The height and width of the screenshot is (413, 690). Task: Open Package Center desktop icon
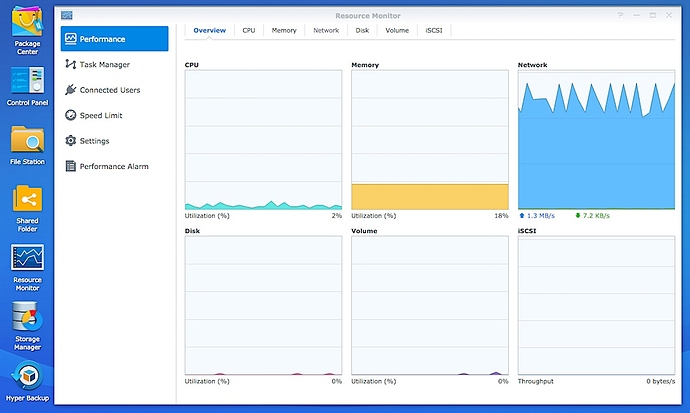click(27, 30)
